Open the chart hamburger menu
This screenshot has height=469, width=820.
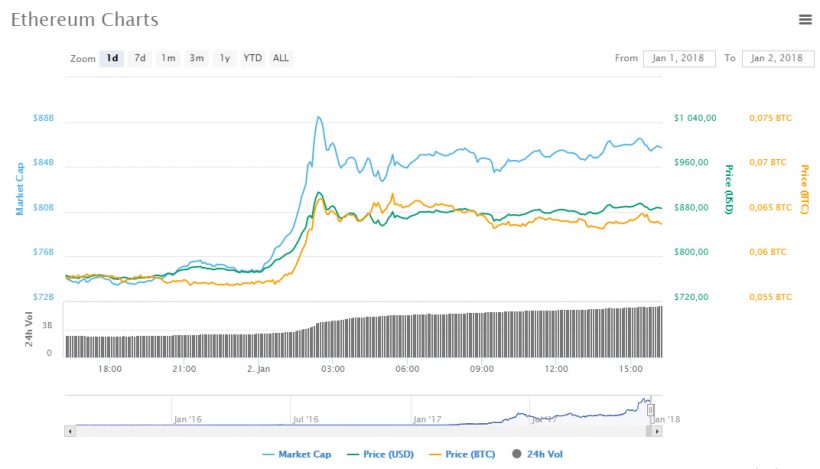(805, 19)
